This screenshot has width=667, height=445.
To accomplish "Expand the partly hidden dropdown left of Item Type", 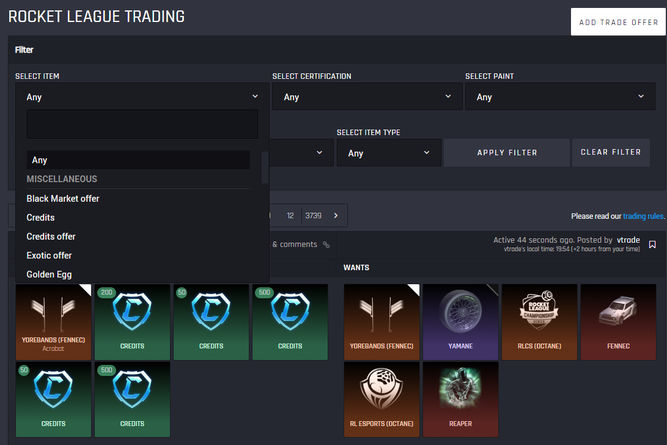I will (x=302, y=153).
